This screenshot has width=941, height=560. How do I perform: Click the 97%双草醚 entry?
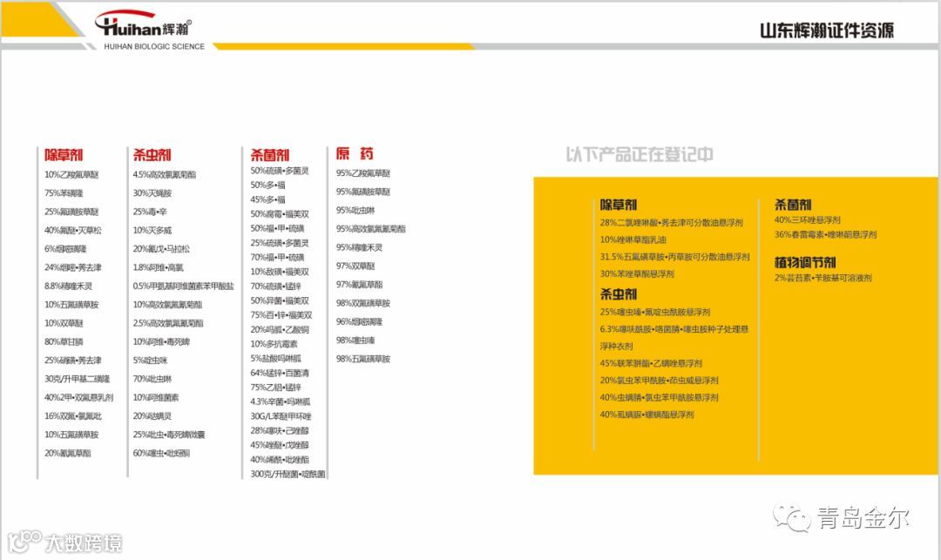point(355,267)
